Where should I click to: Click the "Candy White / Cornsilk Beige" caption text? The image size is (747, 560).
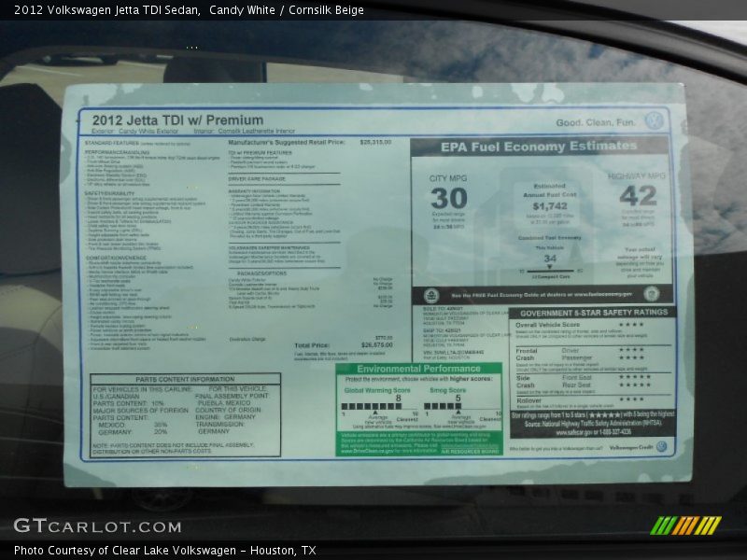[x=287, y=10]
